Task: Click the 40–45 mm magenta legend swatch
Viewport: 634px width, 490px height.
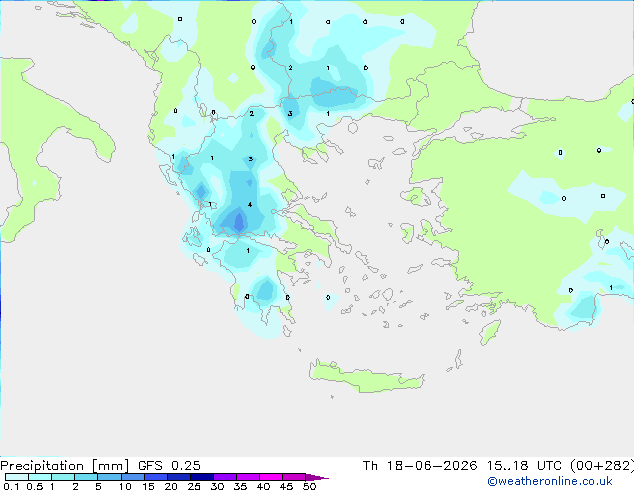Action: pyautogui.click(x=271, y=477)
